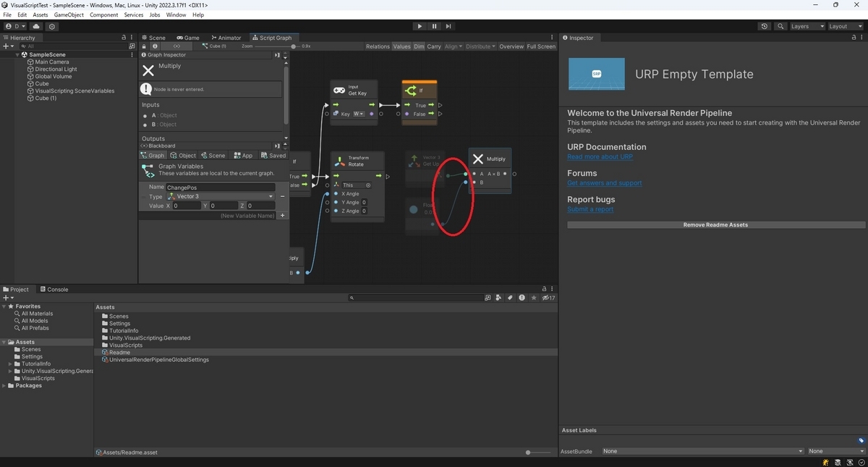This screenshot has width=868, height=467.
Task: Switch Blackboard to the App tab
Action: [243, 156]
